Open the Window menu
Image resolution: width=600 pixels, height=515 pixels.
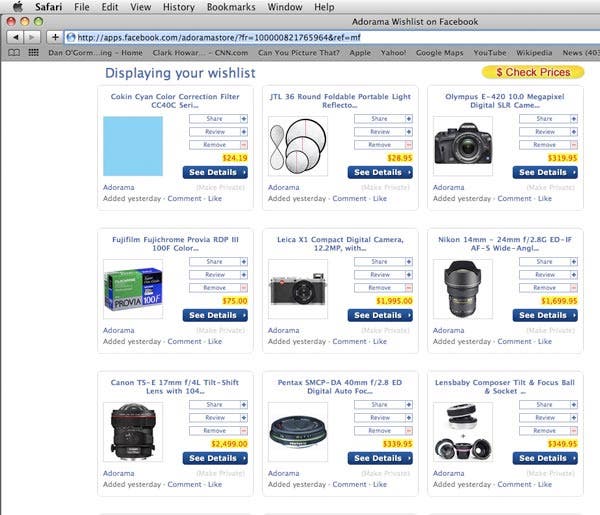[285, 7]
